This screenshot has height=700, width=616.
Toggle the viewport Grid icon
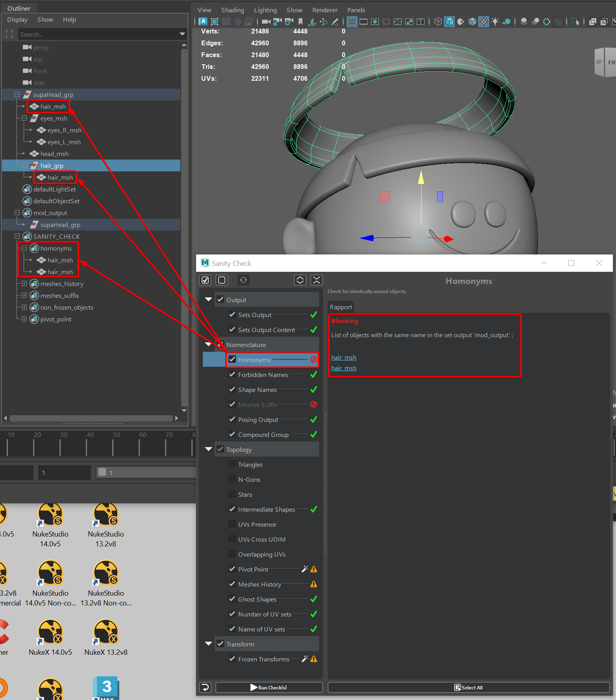point(352,22)
